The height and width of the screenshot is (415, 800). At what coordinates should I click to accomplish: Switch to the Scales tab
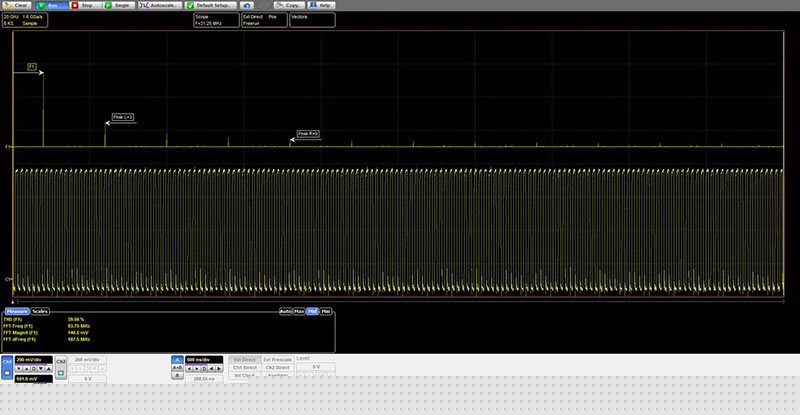(41, 311)
